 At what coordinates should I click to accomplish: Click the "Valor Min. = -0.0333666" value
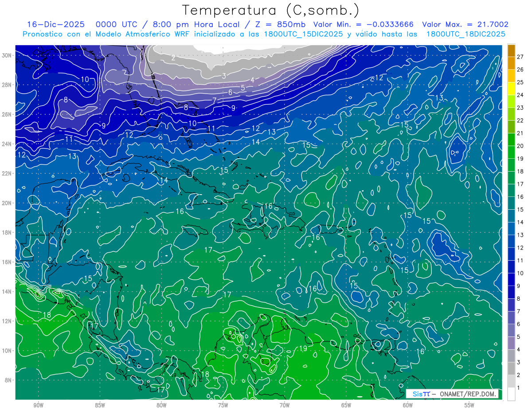tap(364, 24)
